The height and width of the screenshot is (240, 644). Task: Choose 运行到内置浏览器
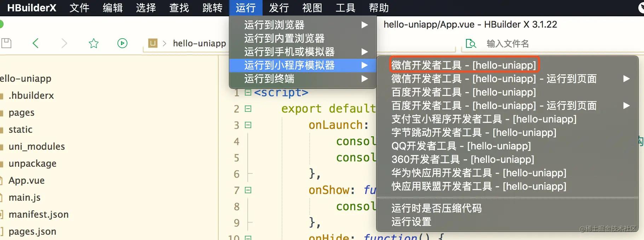tap(303, 38)
